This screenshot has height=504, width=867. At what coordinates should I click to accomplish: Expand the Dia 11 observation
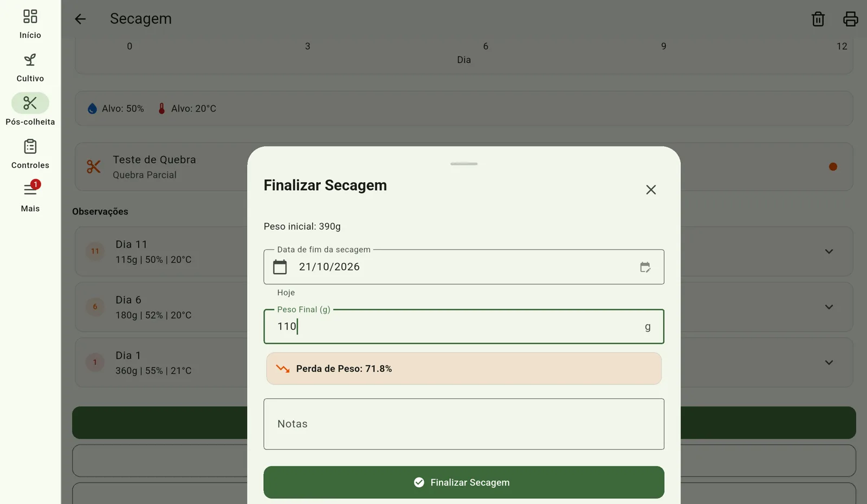pos(829,251)
